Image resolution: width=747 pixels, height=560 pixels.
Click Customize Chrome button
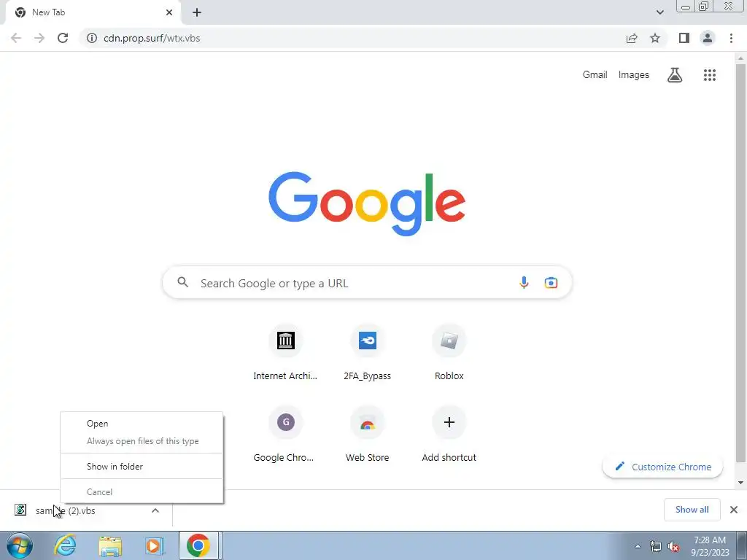click(662, 467)
